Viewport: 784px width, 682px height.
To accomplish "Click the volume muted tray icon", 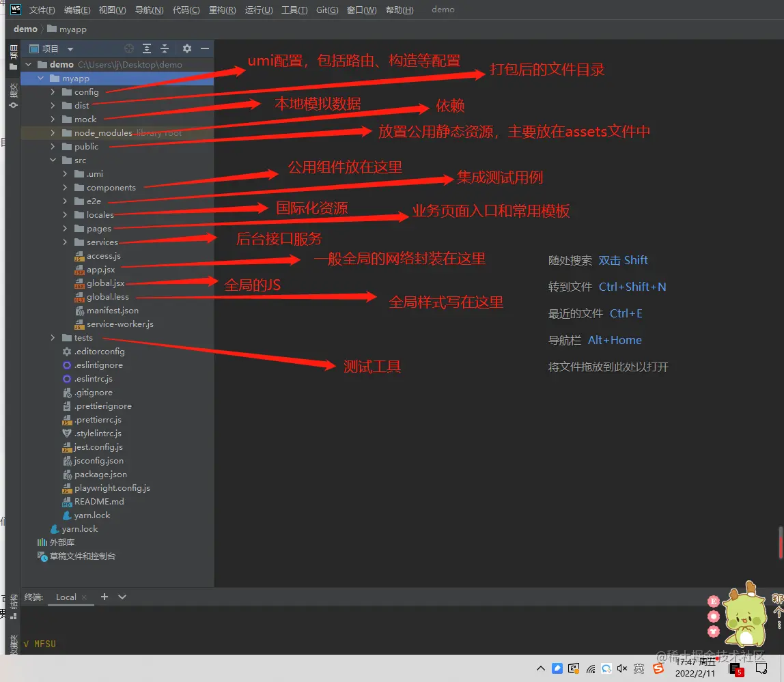I will coord(622,668).
